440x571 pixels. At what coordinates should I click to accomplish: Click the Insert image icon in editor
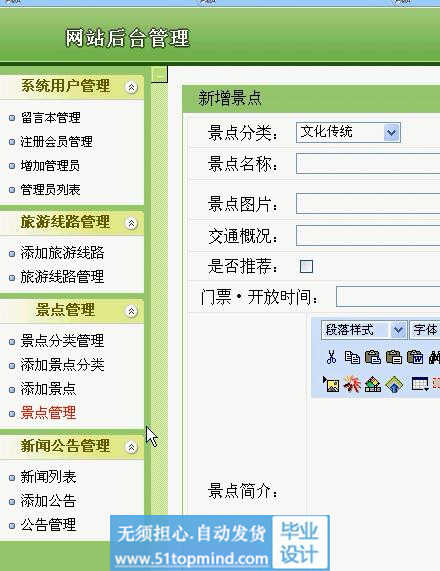pos(331,384)
